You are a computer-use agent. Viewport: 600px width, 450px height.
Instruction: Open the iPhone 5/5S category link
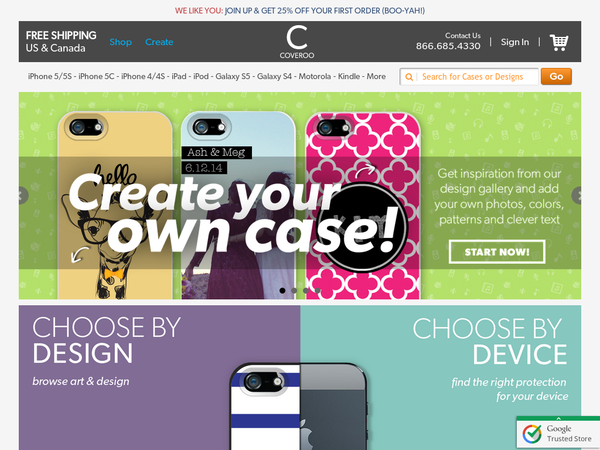(x=50, y=77)
